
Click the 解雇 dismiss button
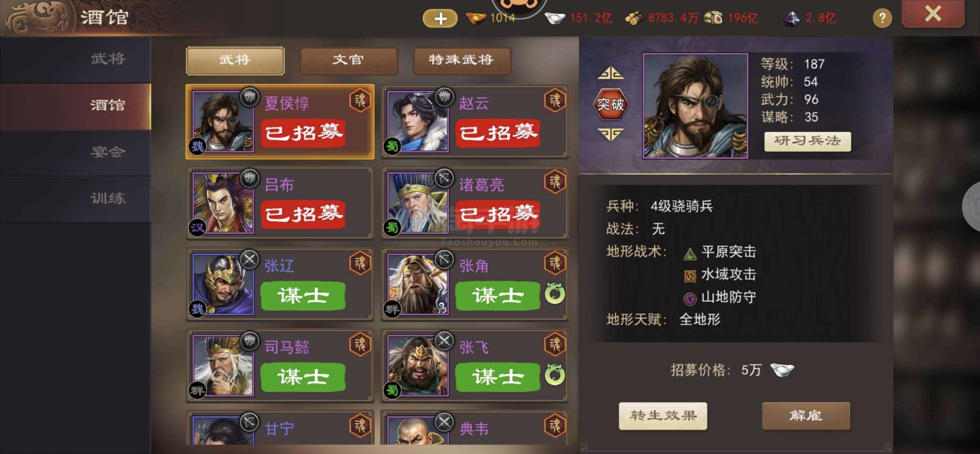[x=806, y=416]
